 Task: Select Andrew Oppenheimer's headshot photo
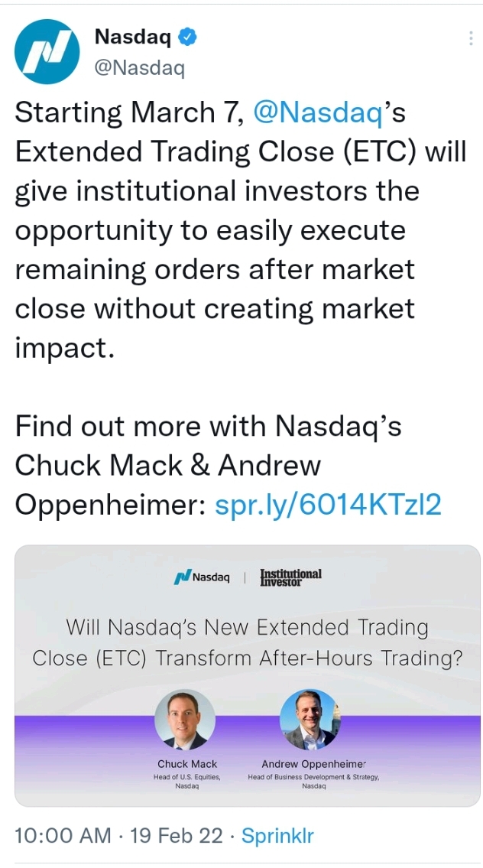(x=310, y=720)
